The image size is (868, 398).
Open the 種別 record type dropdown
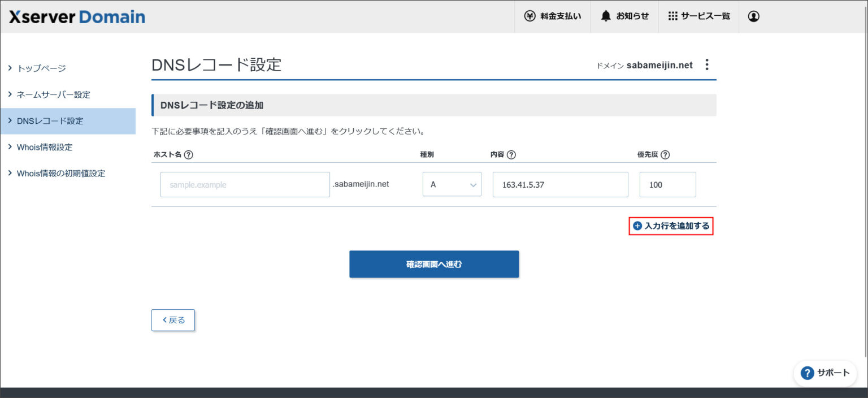[x=452, y=184]
